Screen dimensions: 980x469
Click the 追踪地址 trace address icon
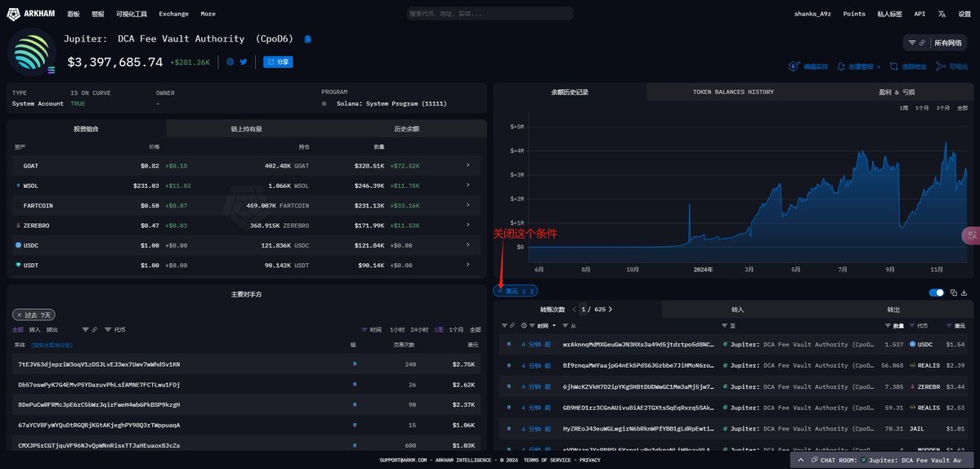pyautogui.click(x=893, y=66)
